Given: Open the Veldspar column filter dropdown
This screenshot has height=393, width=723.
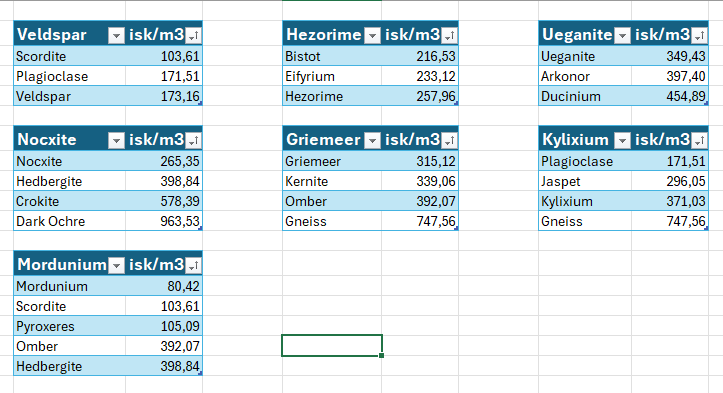Looking at the screenshot, I should 116,36.
